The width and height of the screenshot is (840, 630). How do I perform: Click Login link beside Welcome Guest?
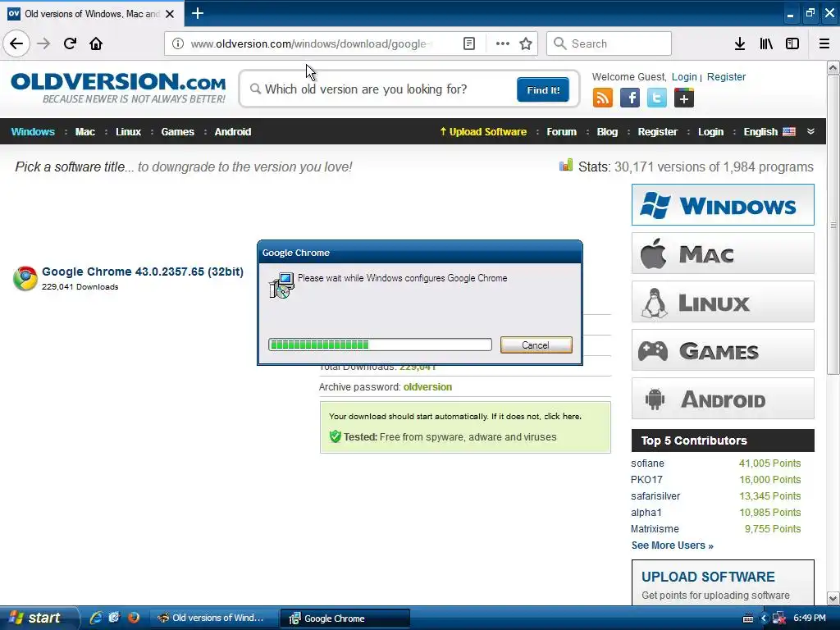pos(684,76)
